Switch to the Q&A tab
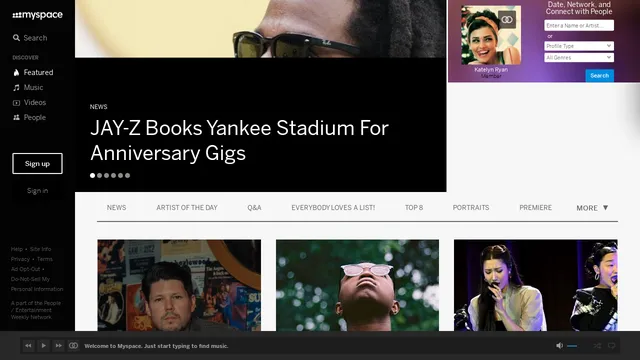 coord(254,208)
